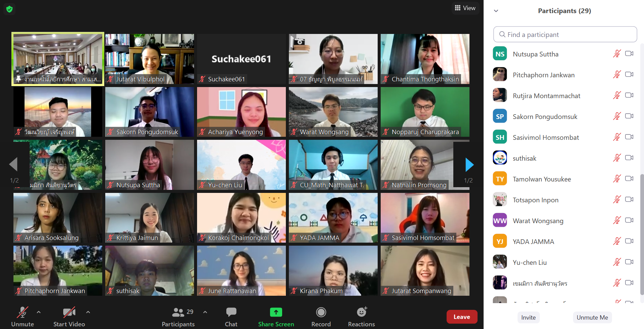Expand audio options arrow next to Unmute

39,312
